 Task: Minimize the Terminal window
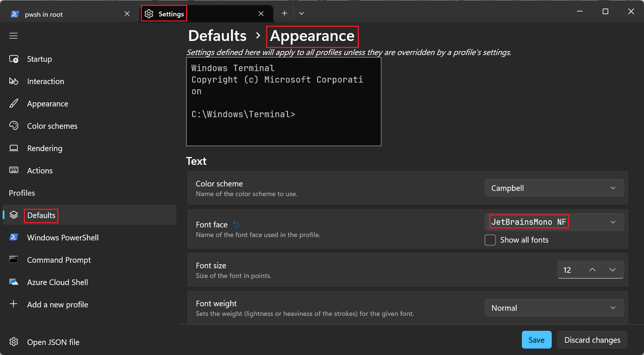pyautogui.click(x=580, y=12)
